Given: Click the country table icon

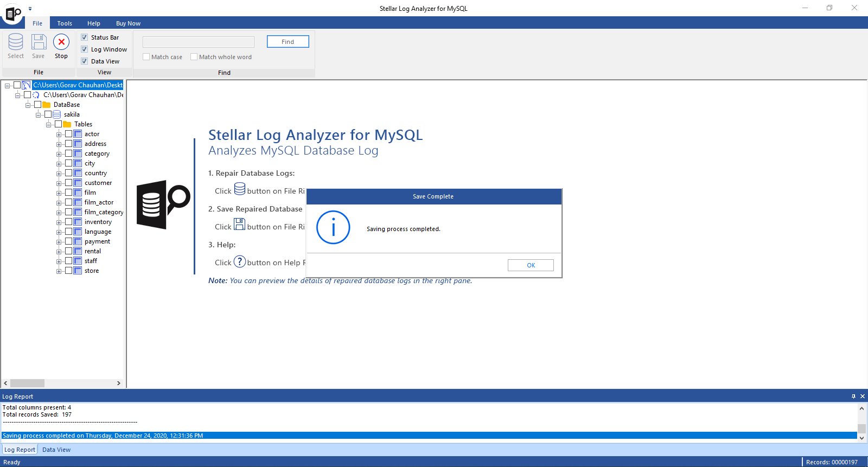Looking at the screenshot, I should 78,173.
